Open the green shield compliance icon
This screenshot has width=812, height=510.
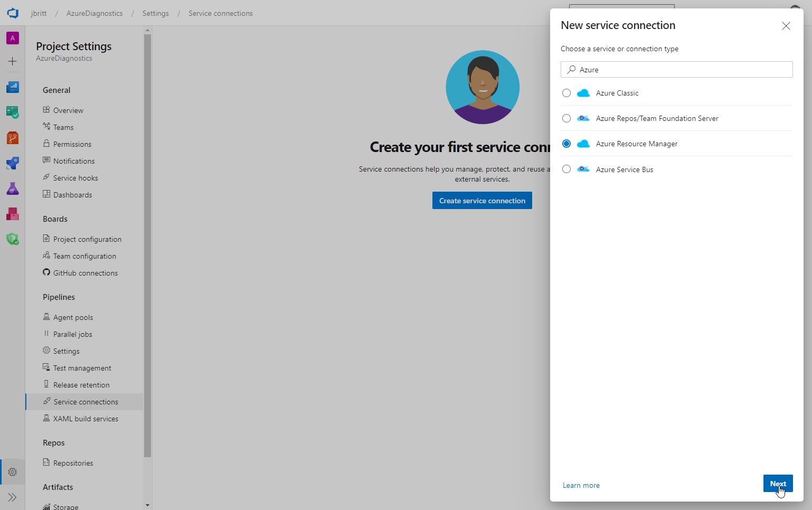click(13, 239)
